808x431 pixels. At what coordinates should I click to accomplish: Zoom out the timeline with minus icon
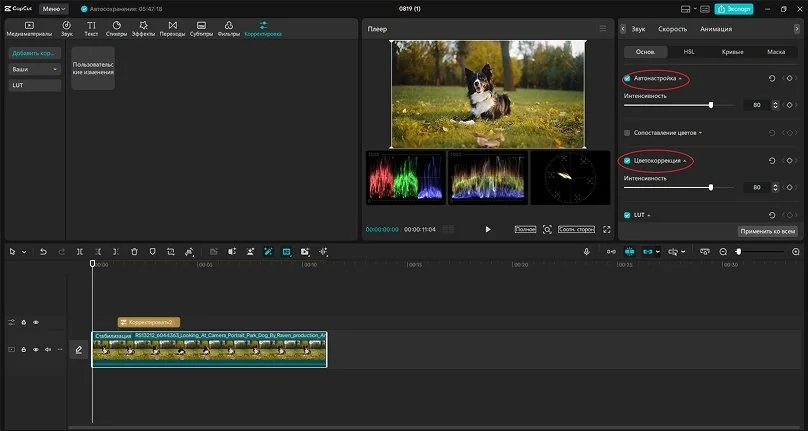[723, 252]
